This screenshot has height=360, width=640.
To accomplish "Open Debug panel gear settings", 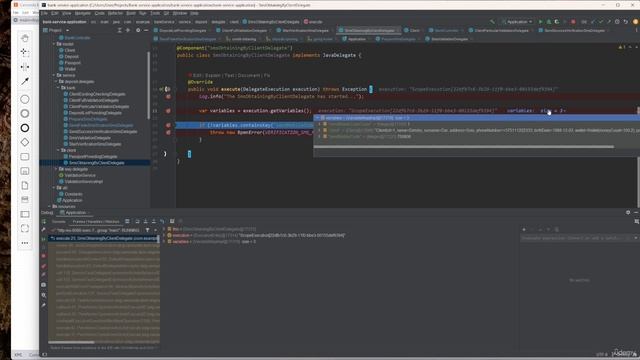I will pyautogui.click(x=628, y=213).
